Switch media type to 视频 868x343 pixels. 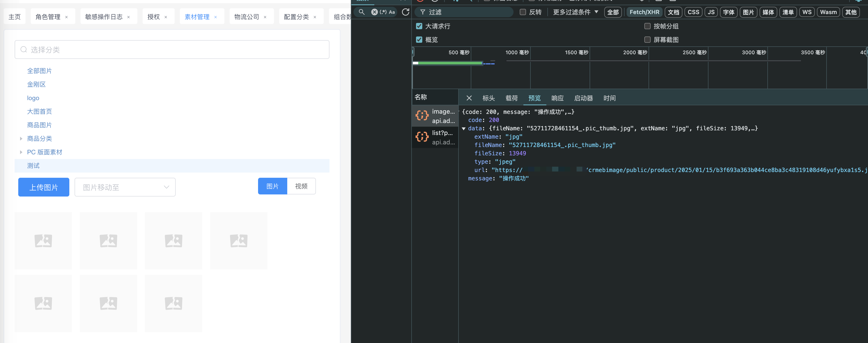click(x=301, y=186)
